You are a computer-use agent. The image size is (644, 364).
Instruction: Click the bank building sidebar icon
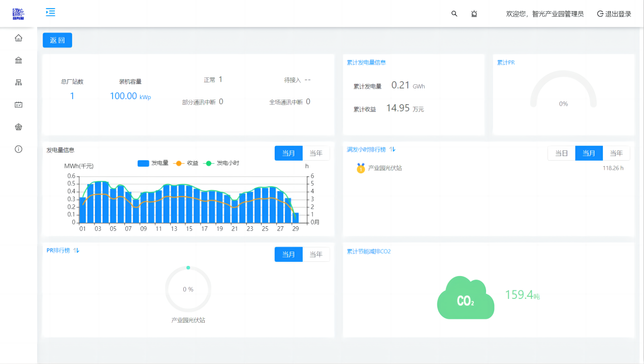[19, 60]
